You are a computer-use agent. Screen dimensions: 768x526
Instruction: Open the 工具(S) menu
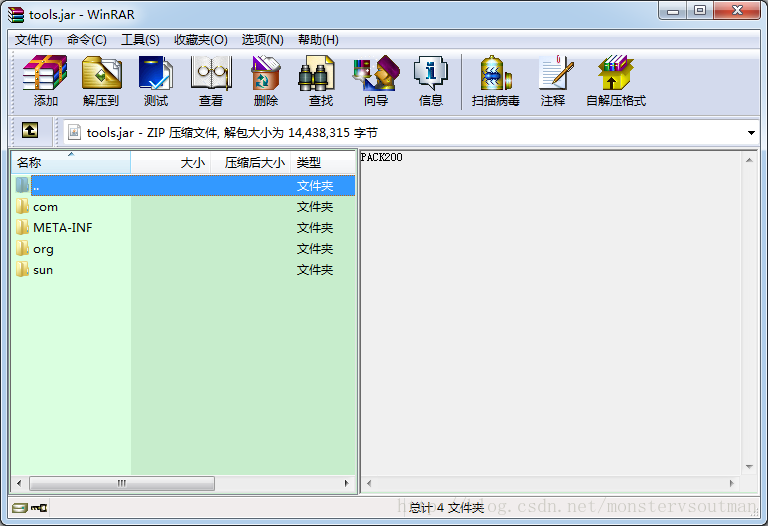click(x=140, y=40)
